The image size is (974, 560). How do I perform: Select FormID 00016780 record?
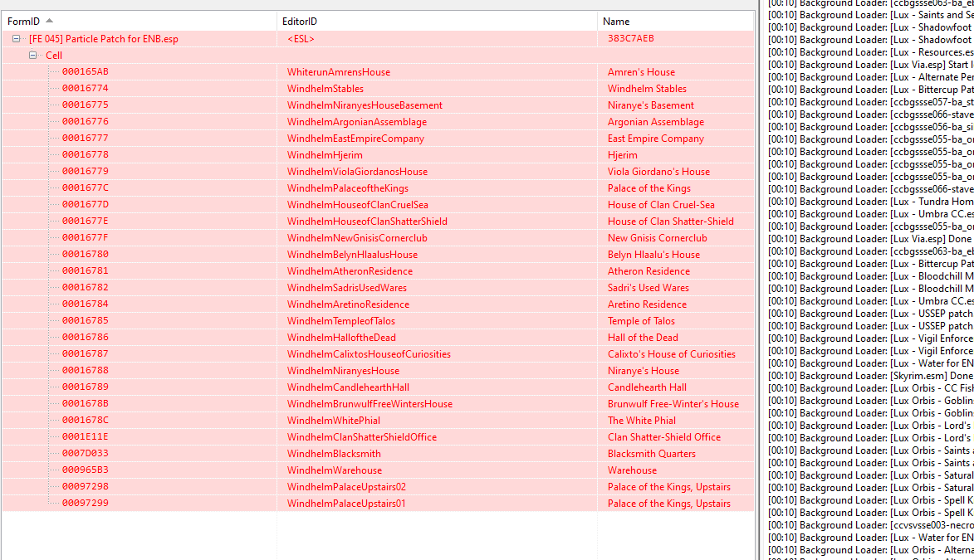pyautogui.click(x=85, y=255)
